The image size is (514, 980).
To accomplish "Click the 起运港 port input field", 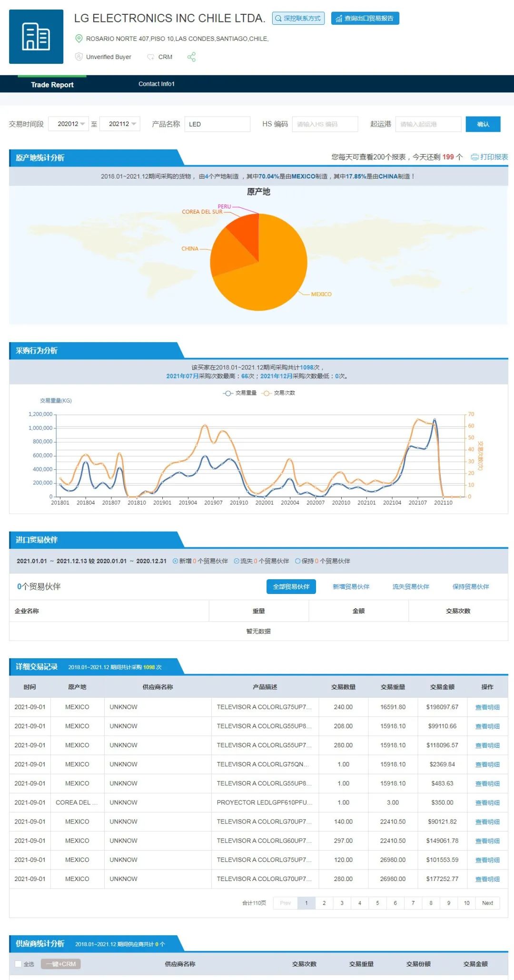I will pyautogui.click(x=428, y=124).
